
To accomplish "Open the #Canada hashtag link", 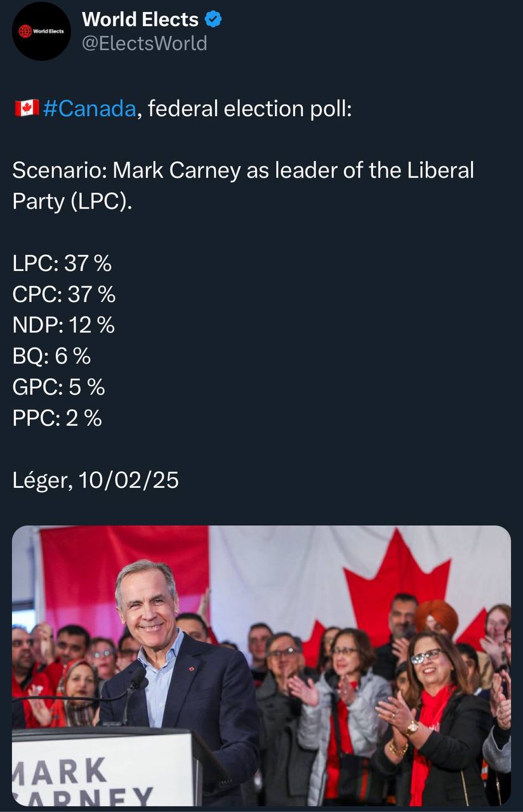I will tap(90, 108).
